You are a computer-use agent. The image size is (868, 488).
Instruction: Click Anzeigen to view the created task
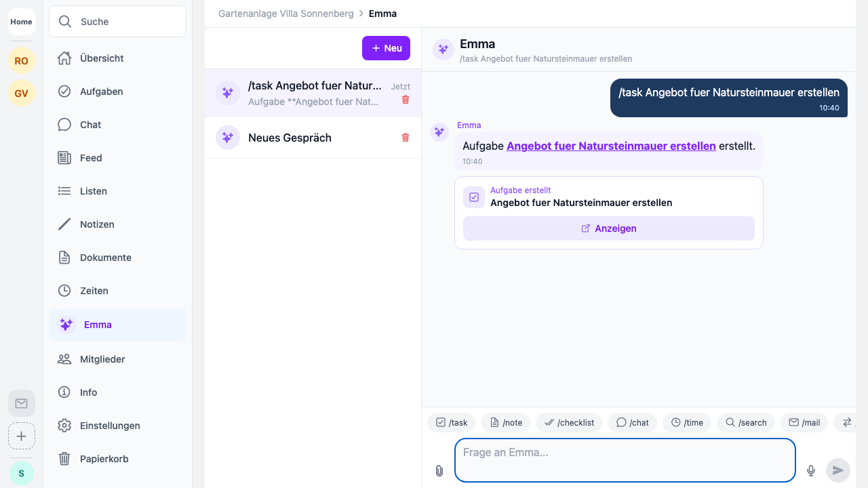tap(608, 228)
